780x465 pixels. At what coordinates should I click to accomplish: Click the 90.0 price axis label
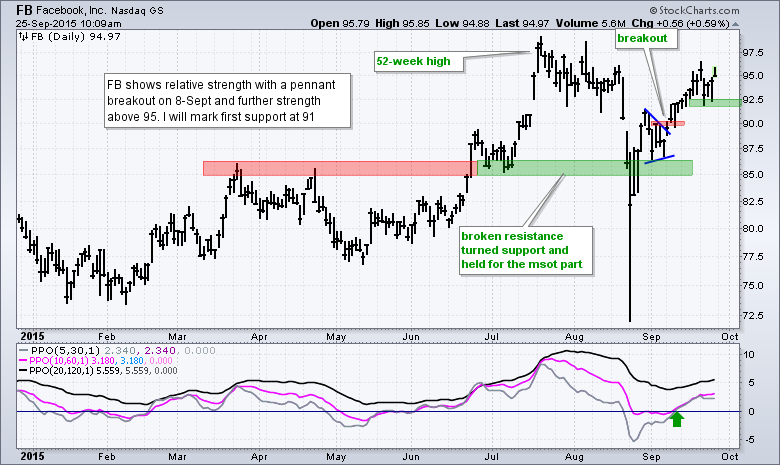pos(753,124)
